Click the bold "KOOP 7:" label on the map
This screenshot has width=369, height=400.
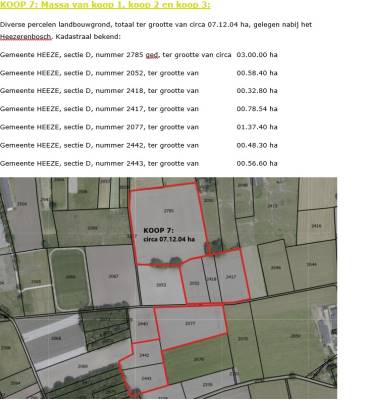point(158,230)
